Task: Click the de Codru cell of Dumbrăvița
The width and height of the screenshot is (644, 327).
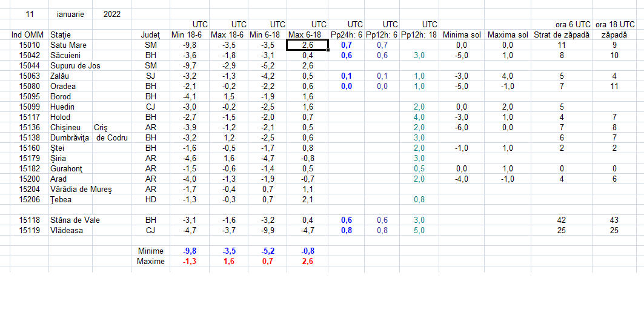Action: coord(112,138)
